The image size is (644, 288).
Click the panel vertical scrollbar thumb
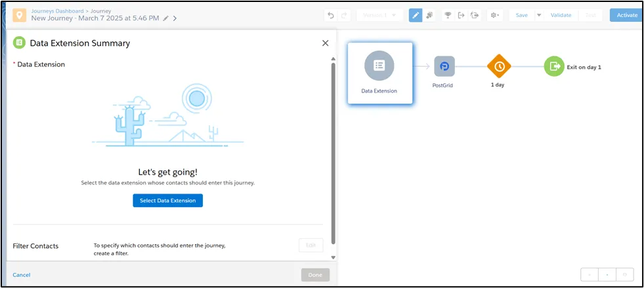(x=333, y=154)
